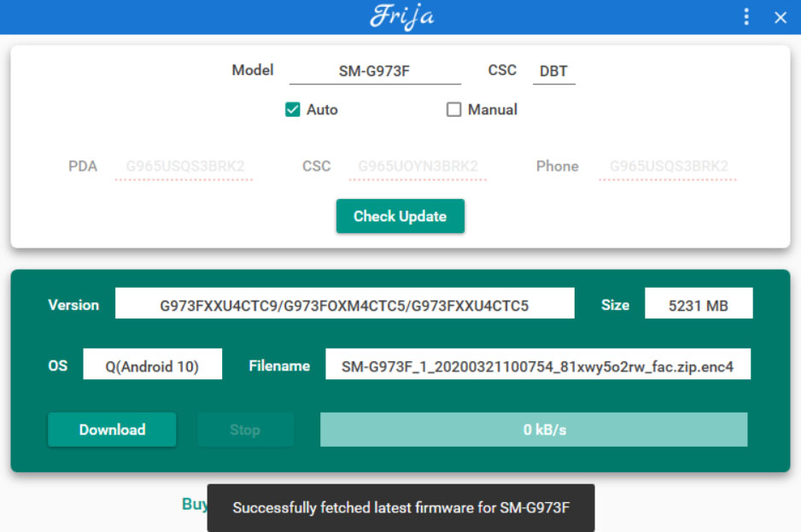Click the Model label
This screenshot has width=801, height=532.
(253, 70)
